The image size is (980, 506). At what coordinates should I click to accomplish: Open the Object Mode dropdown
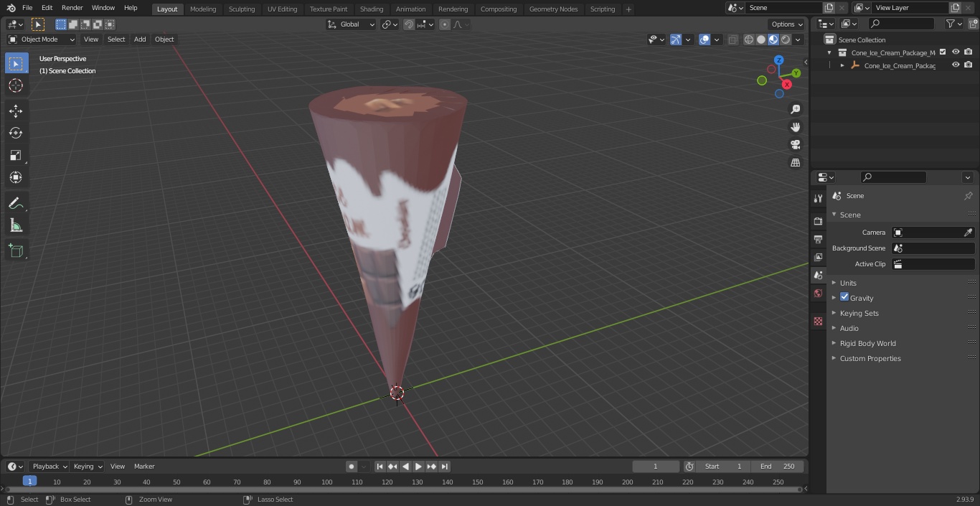[x=42, y=39]
